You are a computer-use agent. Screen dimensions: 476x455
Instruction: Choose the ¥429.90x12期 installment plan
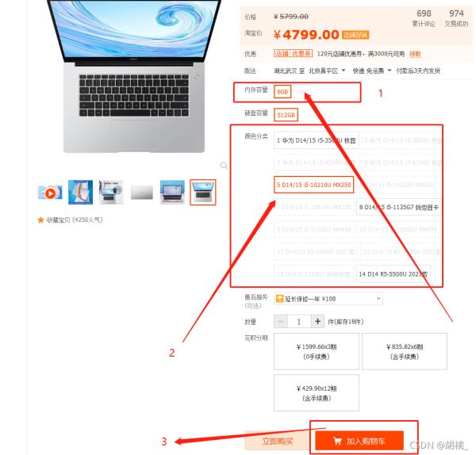317,393
